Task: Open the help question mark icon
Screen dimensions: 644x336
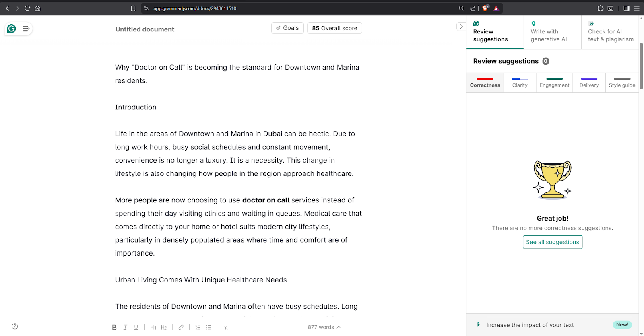Action: pyautogui.click(x=15, y=326)
